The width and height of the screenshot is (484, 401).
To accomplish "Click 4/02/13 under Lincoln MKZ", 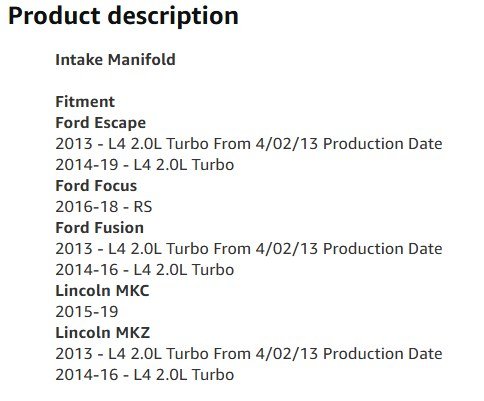I will tap(287, 354).
